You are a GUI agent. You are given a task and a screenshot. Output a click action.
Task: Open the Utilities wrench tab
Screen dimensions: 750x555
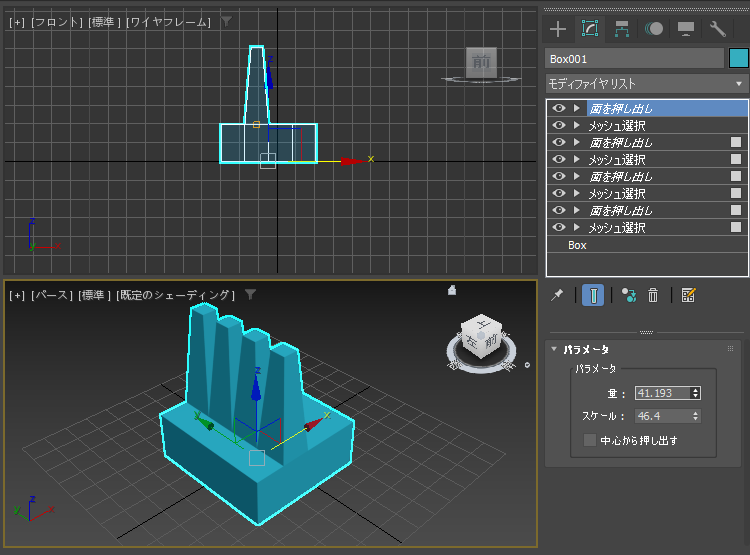(x=717, y=29)
